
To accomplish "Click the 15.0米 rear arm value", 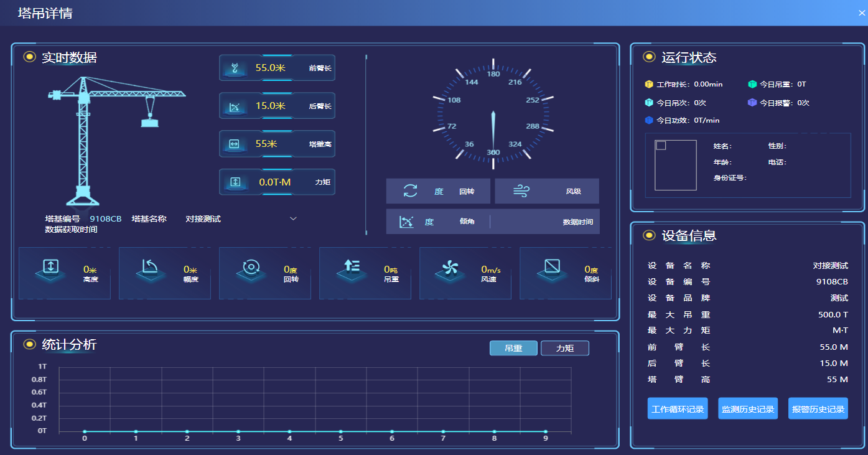I will 270,106.
